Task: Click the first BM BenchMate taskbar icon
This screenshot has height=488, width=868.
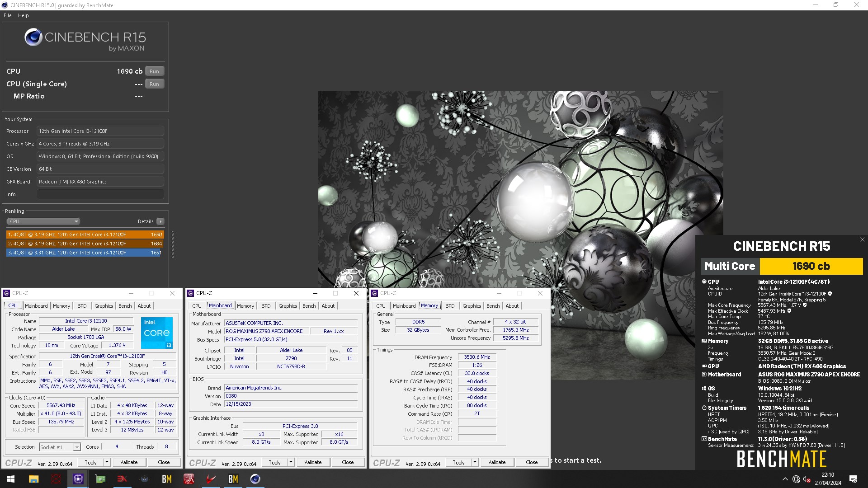Action: (x=167, y=479)
